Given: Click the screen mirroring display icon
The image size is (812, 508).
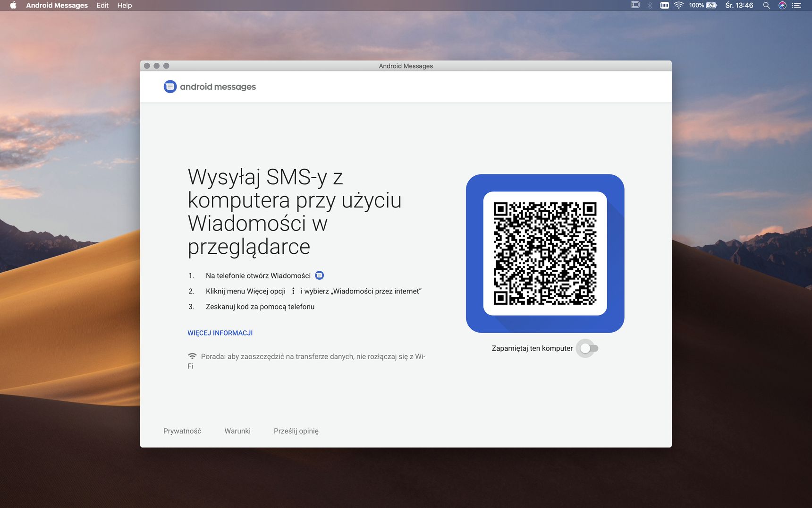Looking at the screenshot, I should click(x=635, y=5).
